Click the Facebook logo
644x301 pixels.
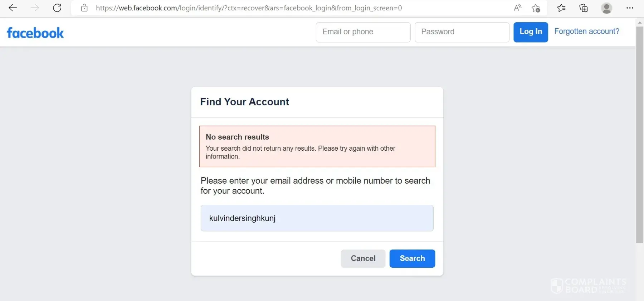point(35,33)
